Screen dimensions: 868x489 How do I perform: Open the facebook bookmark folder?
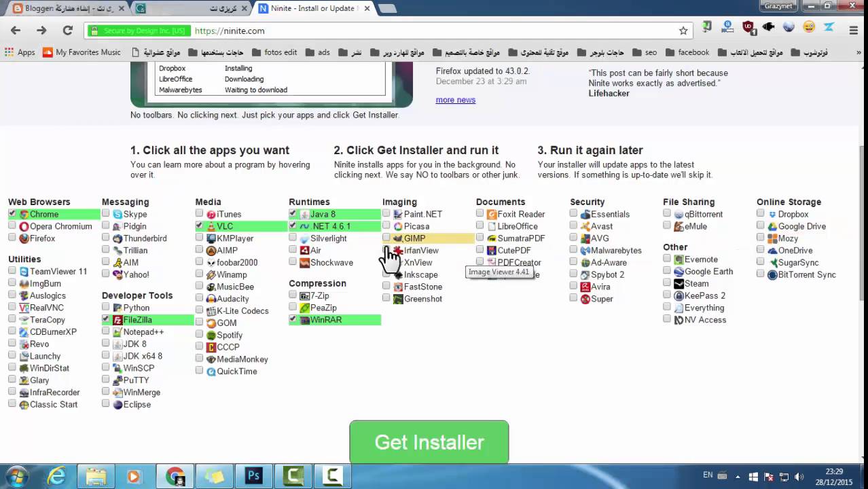pos(686,52)
